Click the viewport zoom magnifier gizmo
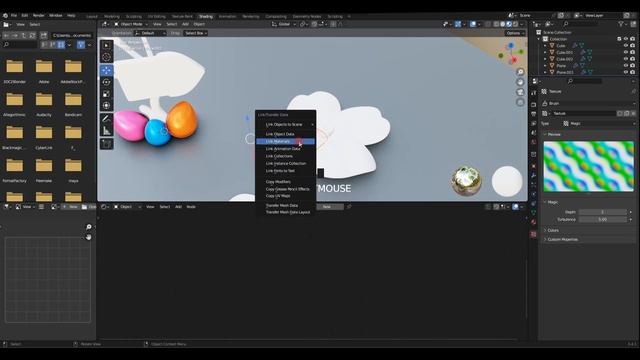 point(520,72)
